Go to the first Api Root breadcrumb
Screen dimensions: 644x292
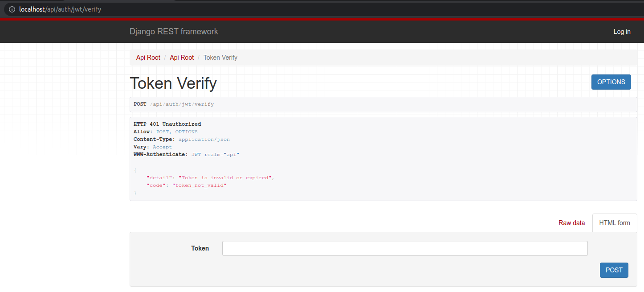(148, 58)
